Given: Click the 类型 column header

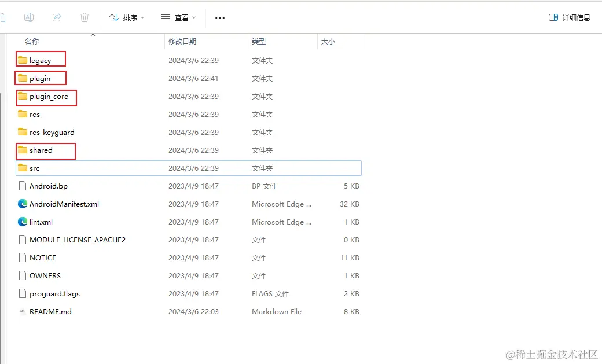Looking at the screenshot, I should coord(259,41).
